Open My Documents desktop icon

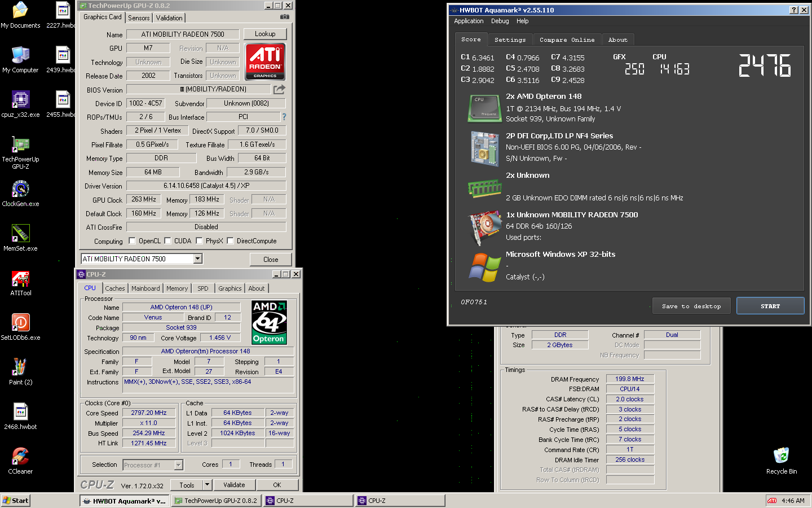20,15
